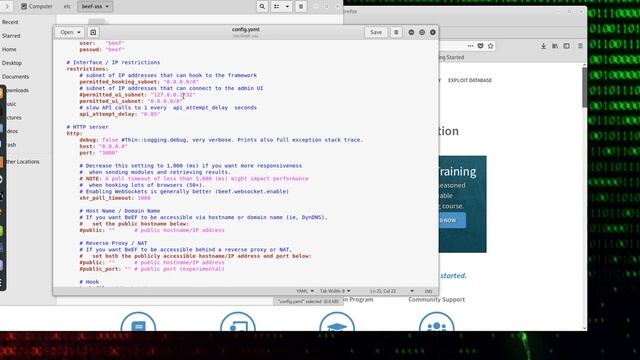Click the Files window search icon
The image size is (640, 360).
[x=262, y=7]
